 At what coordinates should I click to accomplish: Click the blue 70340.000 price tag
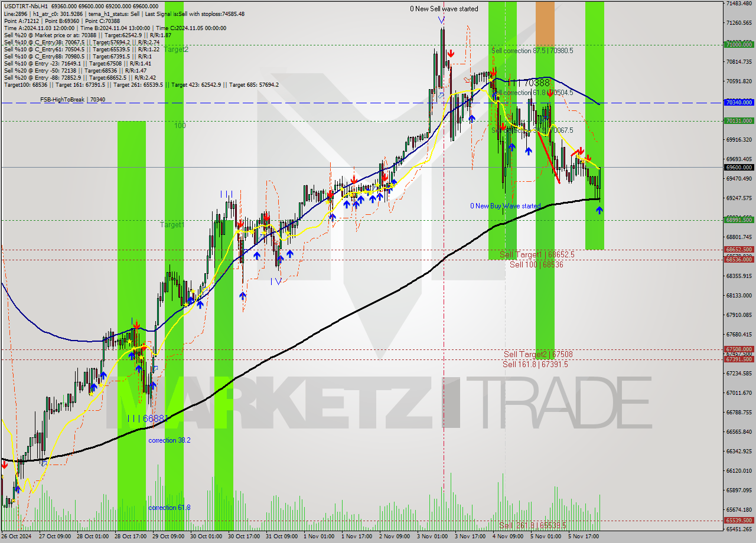(738, 102)
